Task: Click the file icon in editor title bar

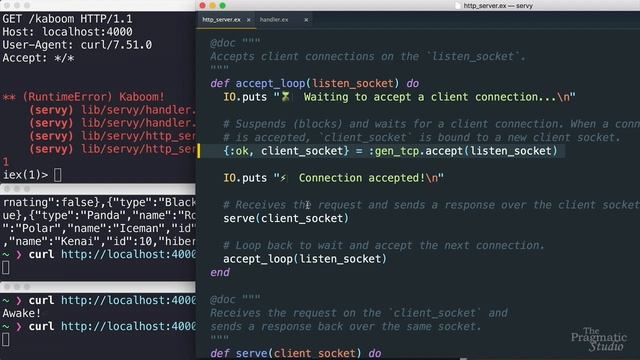Action: pos(458,6)
